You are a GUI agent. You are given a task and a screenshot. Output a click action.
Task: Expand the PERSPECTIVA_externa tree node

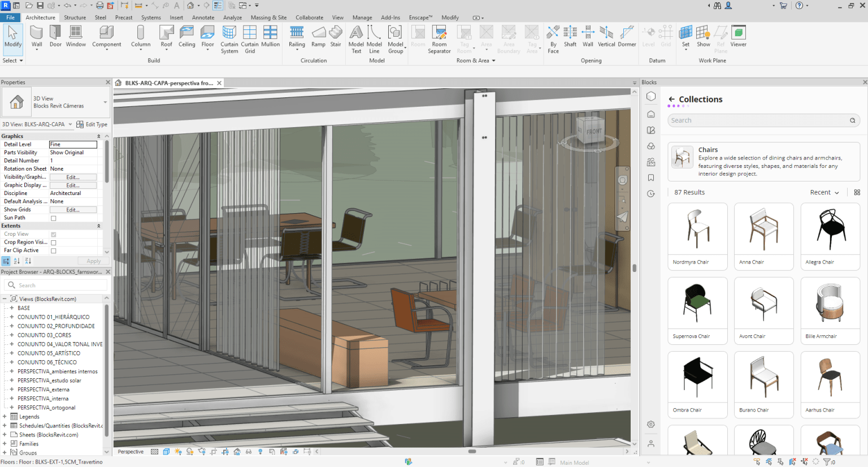(11, 390)
